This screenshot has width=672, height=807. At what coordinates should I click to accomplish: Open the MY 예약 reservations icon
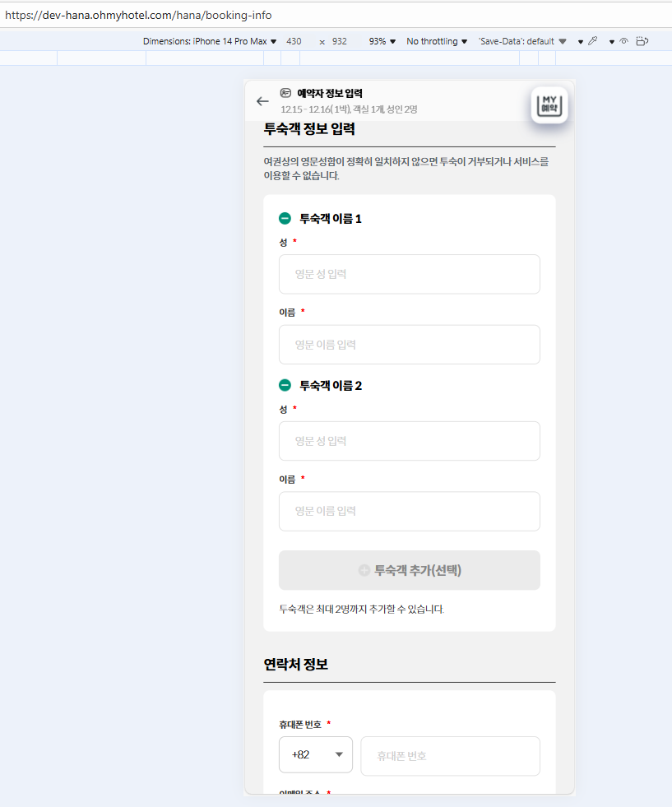(x=549, y=105)
